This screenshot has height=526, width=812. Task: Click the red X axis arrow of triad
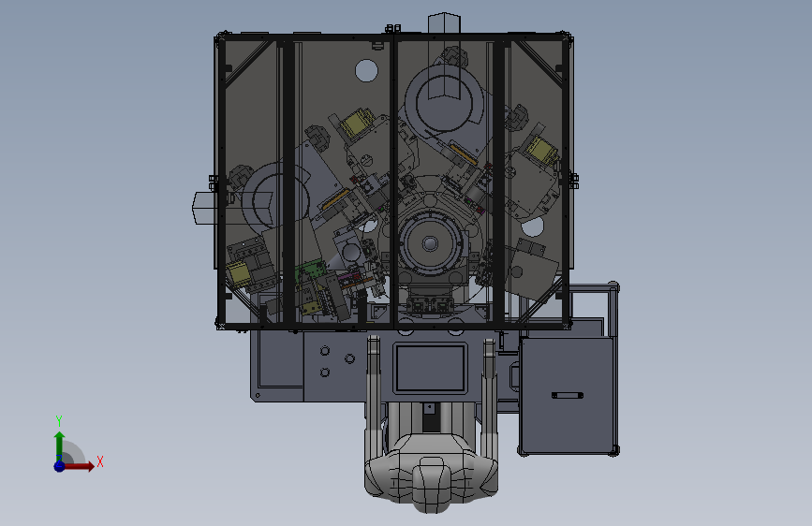79,466
